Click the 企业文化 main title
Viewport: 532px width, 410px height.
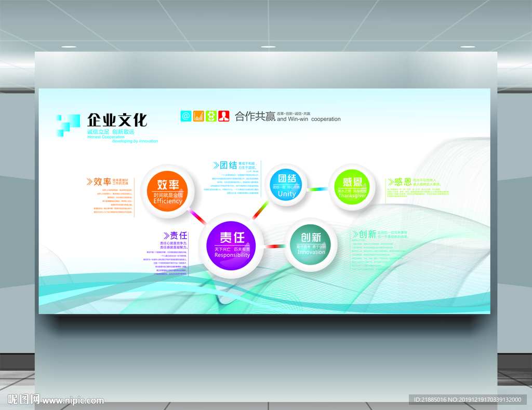point(117,120)
